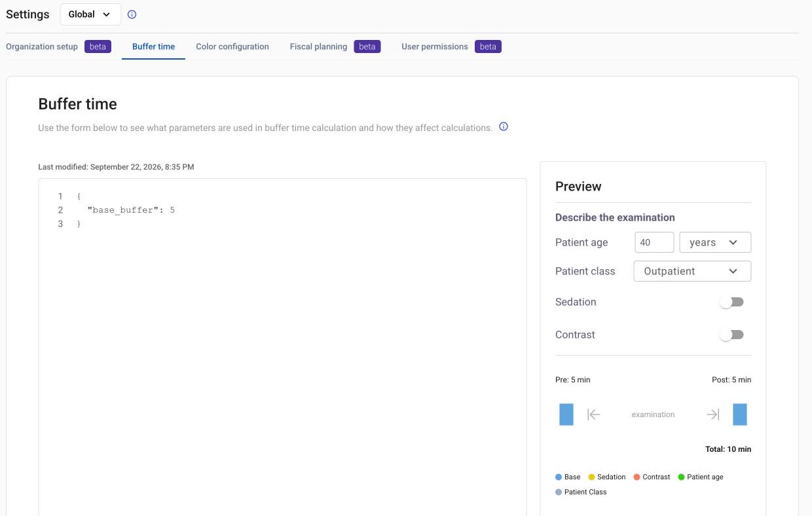Viewport: 812px width, 516px height.
Task: Open the Global scope dropdown
Action: pyautogui.click(x=90, y=14)
